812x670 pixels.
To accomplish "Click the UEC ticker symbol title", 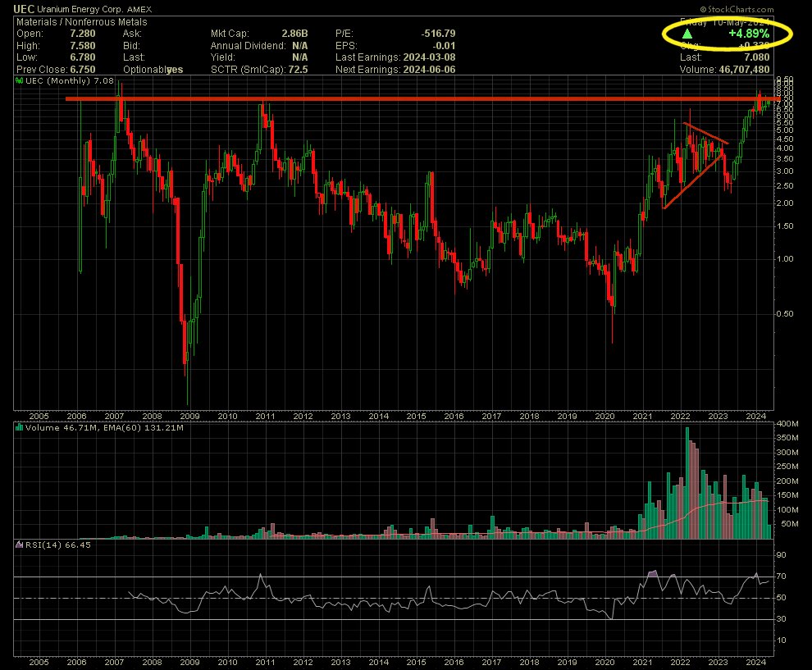I will pyautogui.click(x=25, y=8).
